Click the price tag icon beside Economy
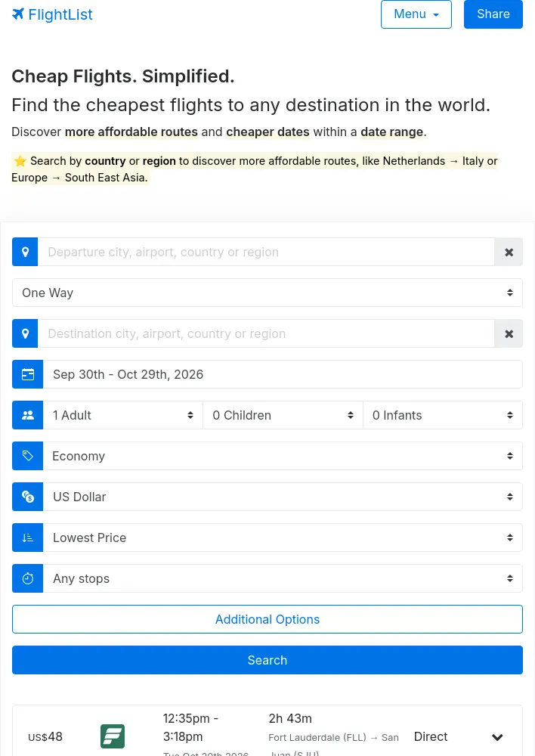The image size is (535, 756). click(28, 456)
